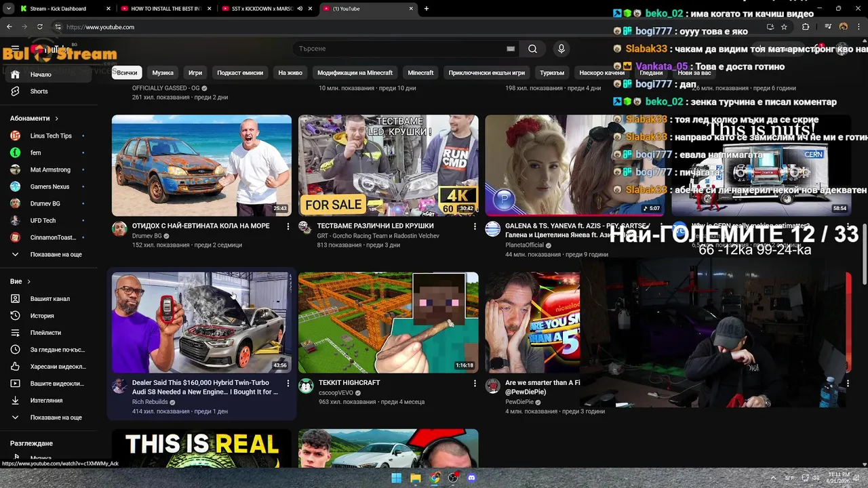Switch to HOW TO INSTALL THE BEST tab
868x488 pixels.
(x=166, y=9)
